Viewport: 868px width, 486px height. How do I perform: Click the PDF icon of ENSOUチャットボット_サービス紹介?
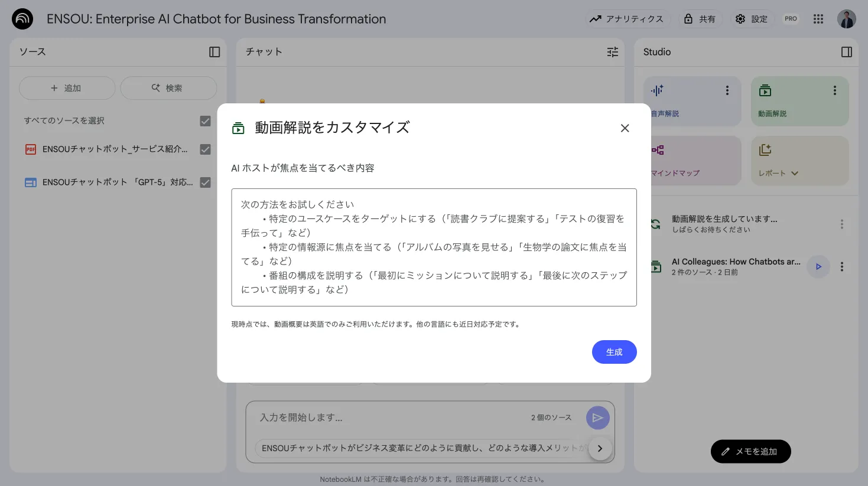(31, 149)
